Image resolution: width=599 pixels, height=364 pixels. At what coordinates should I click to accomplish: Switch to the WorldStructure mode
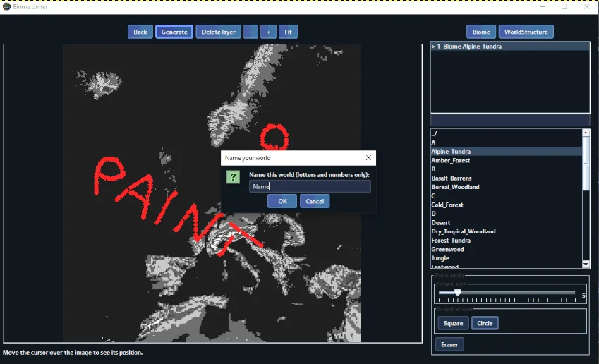click(x=526, y=32)
